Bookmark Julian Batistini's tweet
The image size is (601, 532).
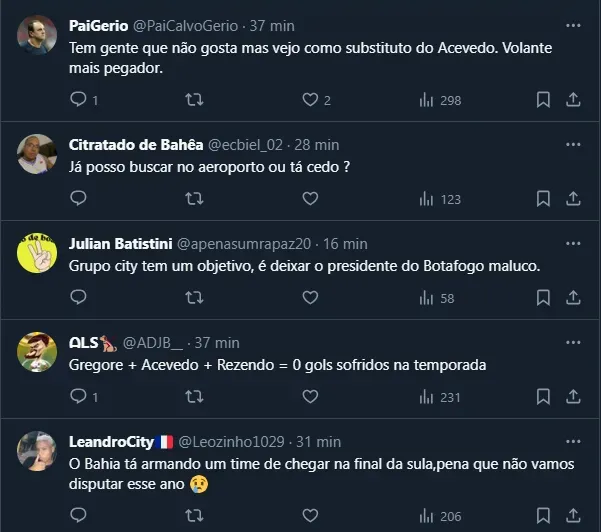[x=543, y=298]
